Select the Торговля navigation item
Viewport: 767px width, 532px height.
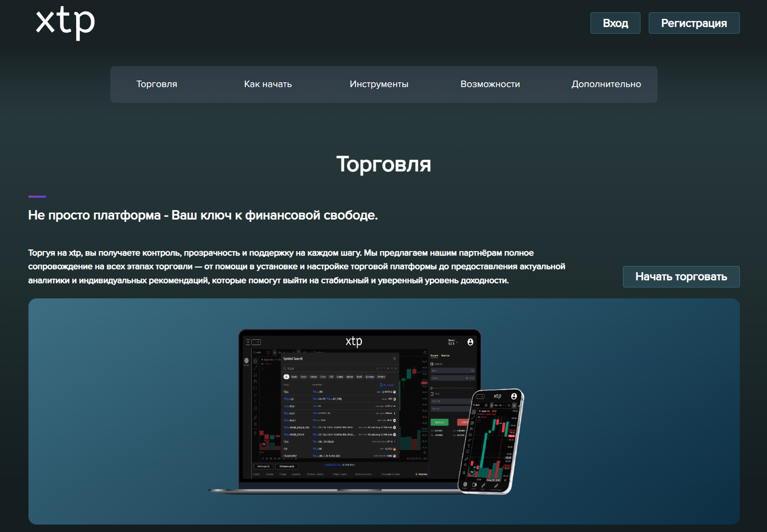[157, 84]
